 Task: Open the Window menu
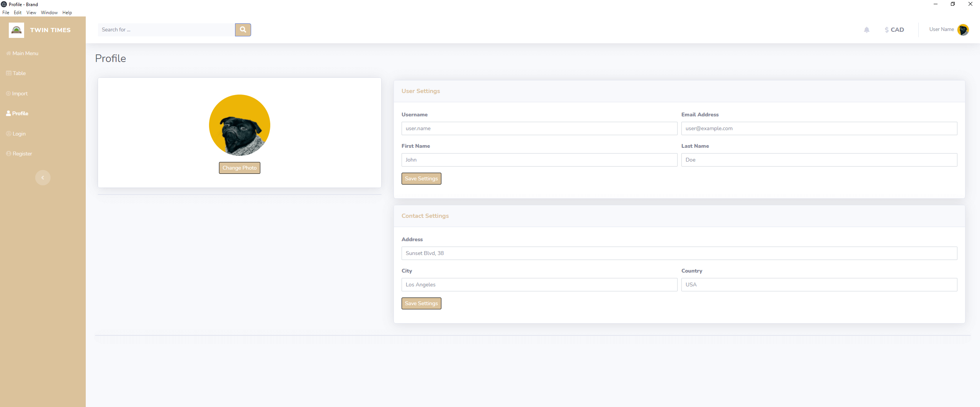(x=49, y=13)
